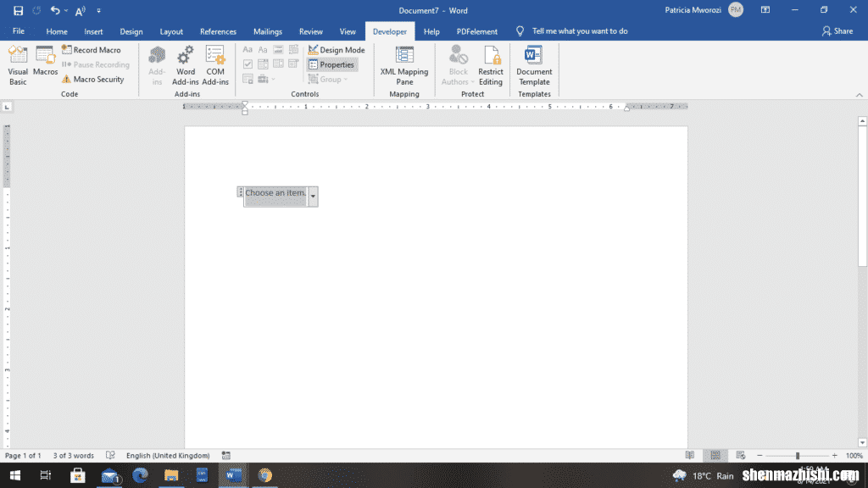Insert Combo Box content control
This screenshot has width=868, height=488.
263,64
